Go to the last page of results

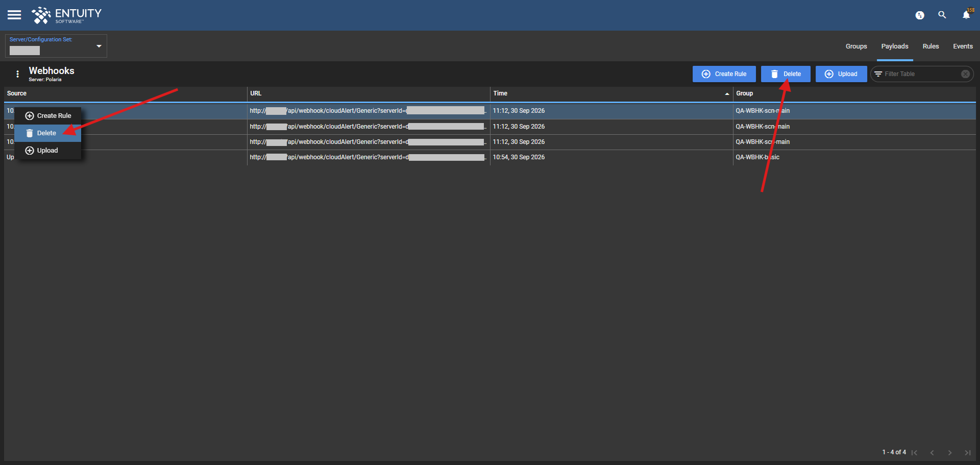point(967,453)
